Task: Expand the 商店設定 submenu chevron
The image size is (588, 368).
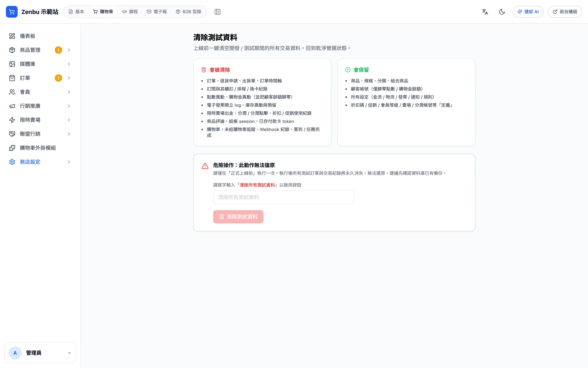Action: click(x=69, y=162)
